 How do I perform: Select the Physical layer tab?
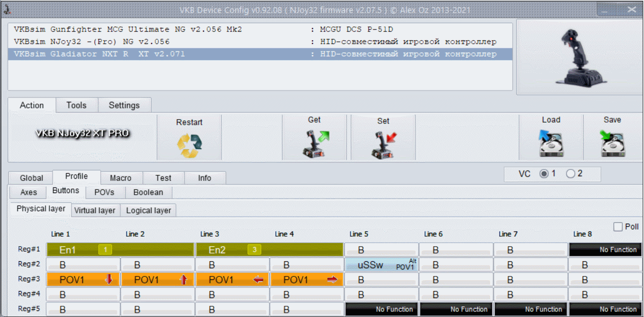41,209
